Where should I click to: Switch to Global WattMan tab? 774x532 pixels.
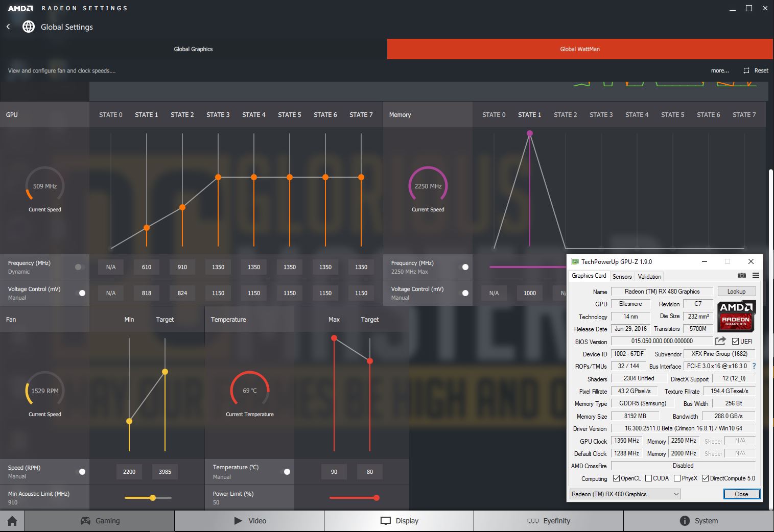click(580, 49)
